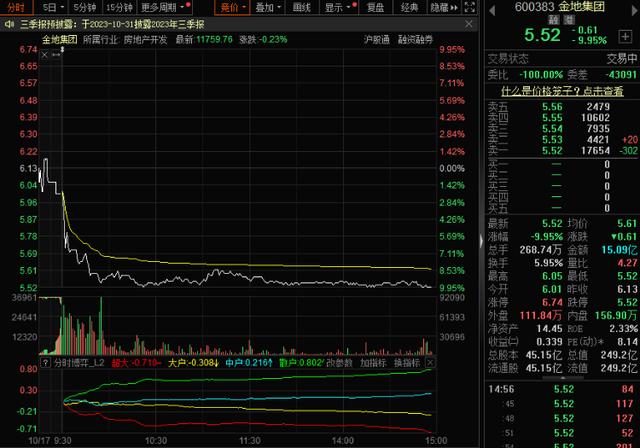Click the 14:56 trade tick row
The width and height of the screenshot is (640, 448).
pos(562,389)
